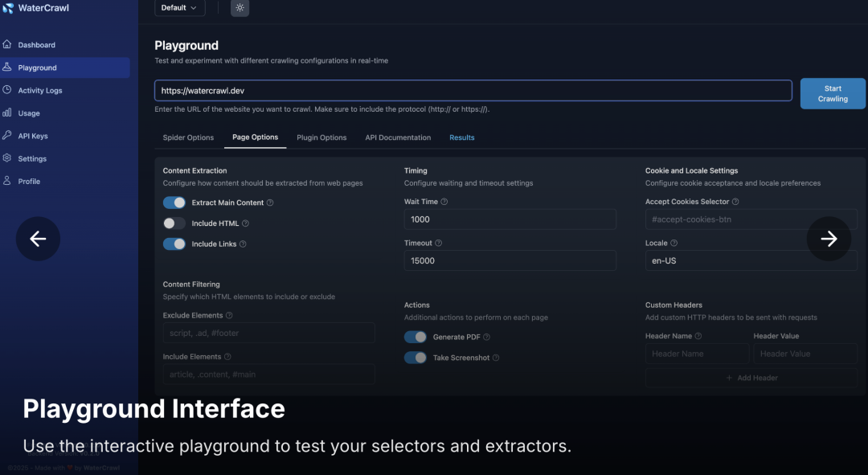The height and width of the screenshot is (475, 868).
Task: Click help icon next to Include HTML
Action: tap(245, 223)
